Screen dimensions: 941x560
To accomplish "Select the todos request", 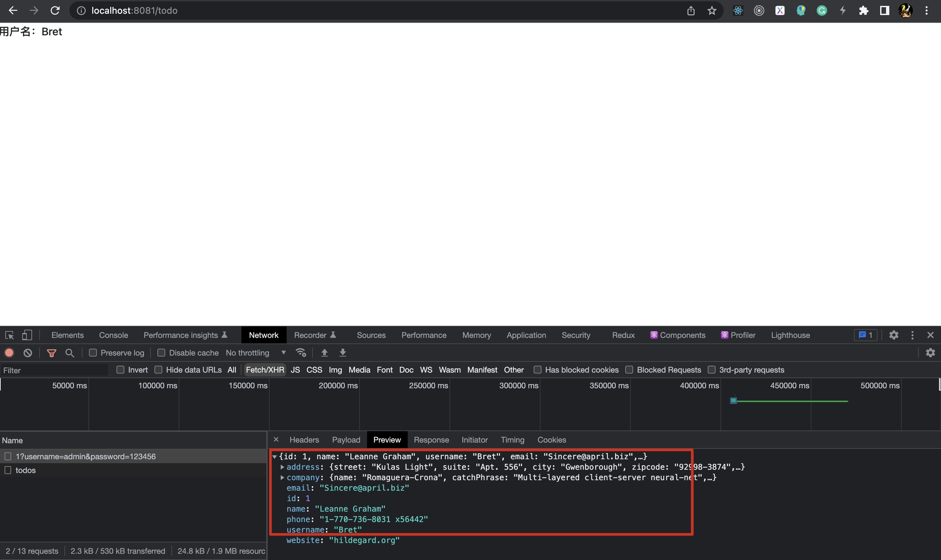I will point(26,470).
